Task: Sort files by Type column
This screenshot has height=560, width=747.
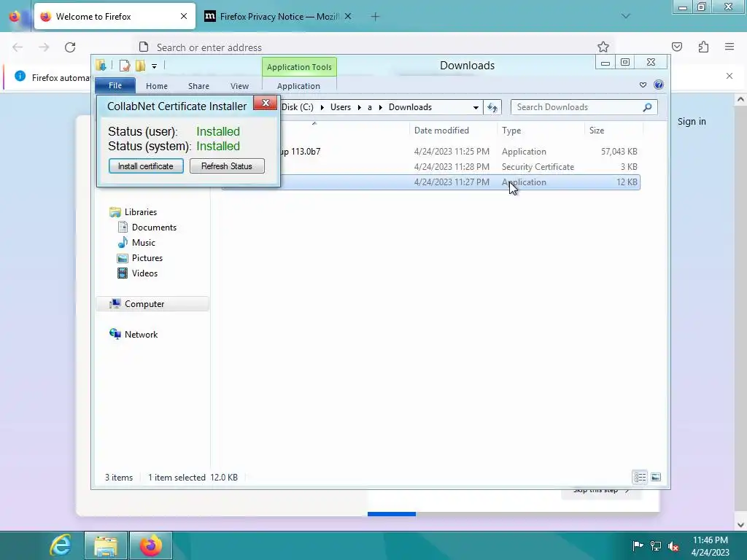Action: coord(511,131)
